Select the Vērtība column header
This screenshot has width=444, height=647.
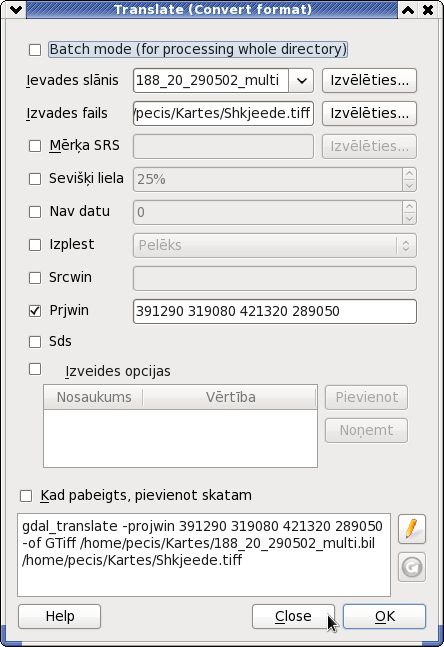[230, 397]
